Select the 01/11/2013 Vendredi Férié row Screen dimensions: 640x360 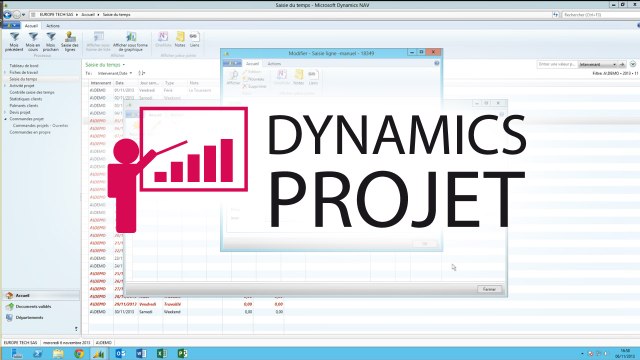coord(154,90)
